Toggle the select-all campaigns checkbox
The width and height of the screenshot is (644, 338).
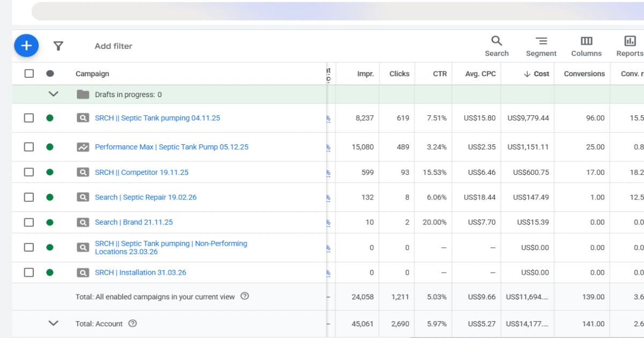[x=29, y=74]
